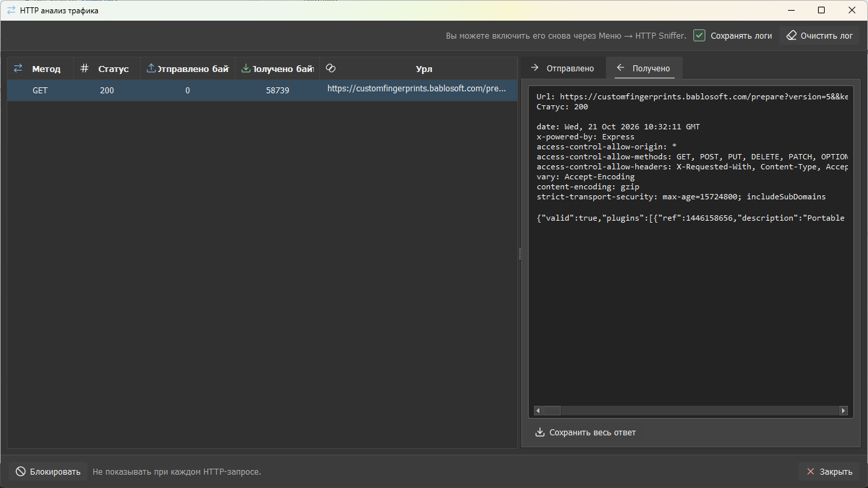Screen dimensions: 868x488
Task: Click the content-encoding: gzip line
Action: (588, 187)
